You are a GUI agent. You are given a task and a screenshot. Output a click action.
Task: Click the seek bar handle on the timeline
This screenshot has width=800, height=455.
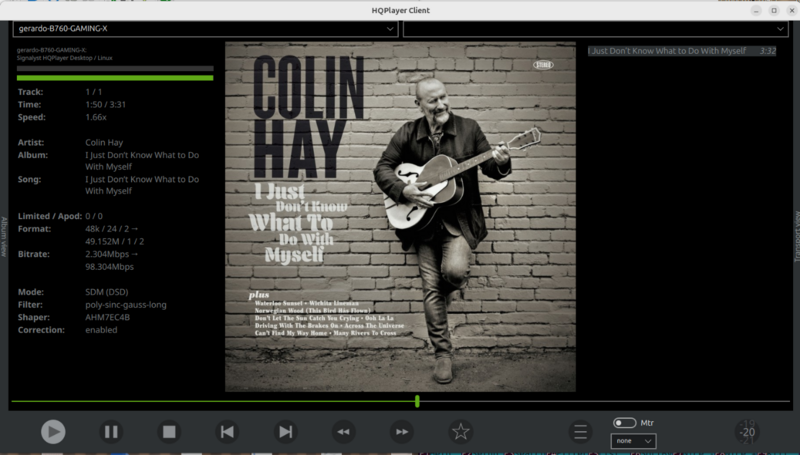(417, 401)
